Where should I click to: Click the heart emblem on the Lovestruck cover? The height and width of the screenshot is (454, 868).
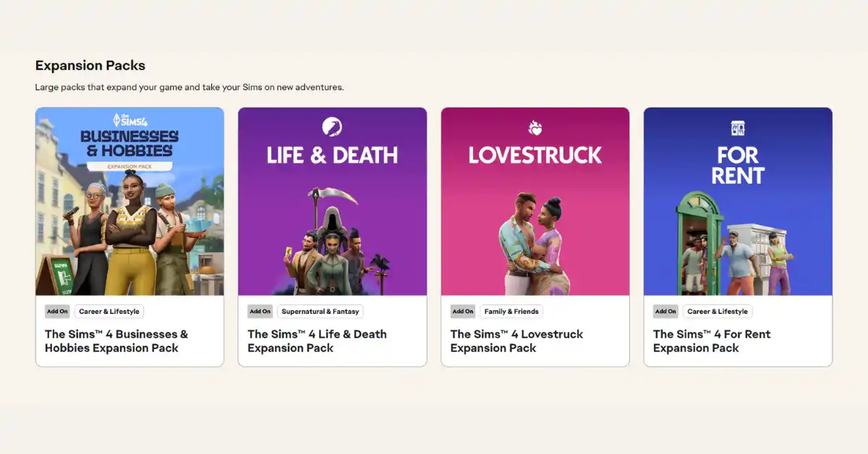tap(535, 126)
